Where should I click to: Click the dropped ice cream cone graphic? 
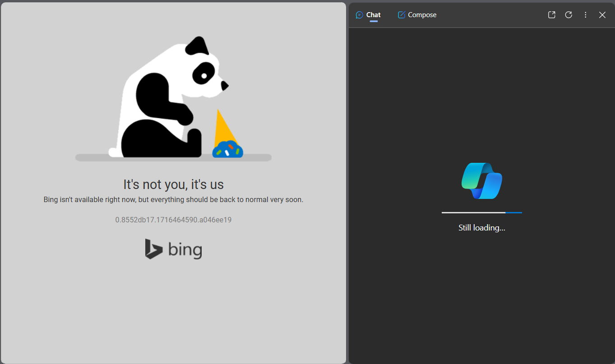(227, 134)
